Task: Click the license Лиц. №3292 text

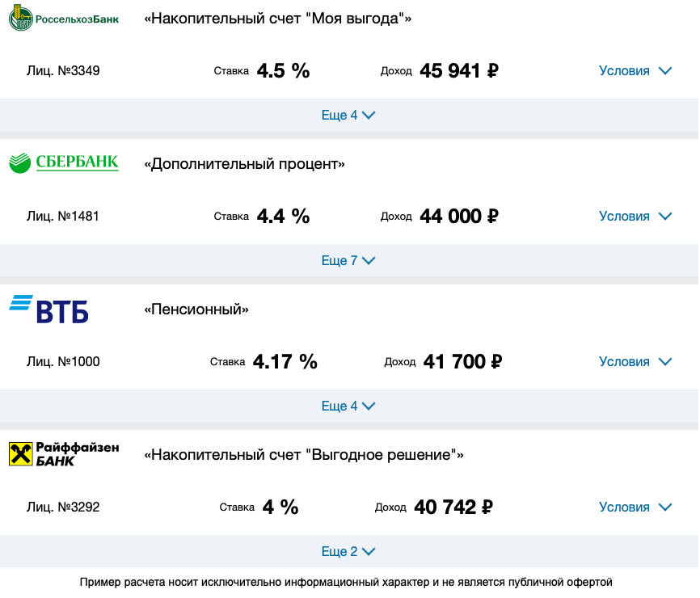Action: (63, 507)
